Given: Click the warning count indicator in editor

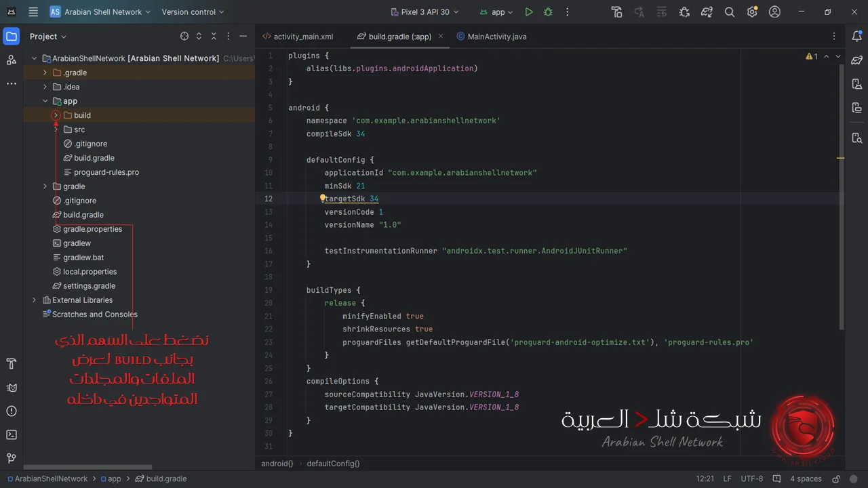Looking at the screenshot, I should click(x=812, y=56).
